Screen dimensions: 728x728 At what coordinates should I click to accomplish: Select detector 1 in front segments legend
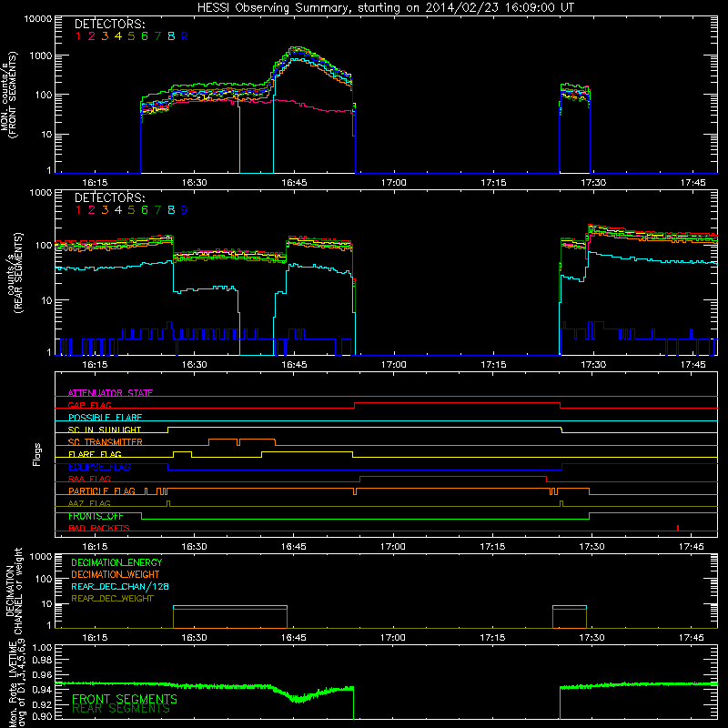tap(78, 36)
